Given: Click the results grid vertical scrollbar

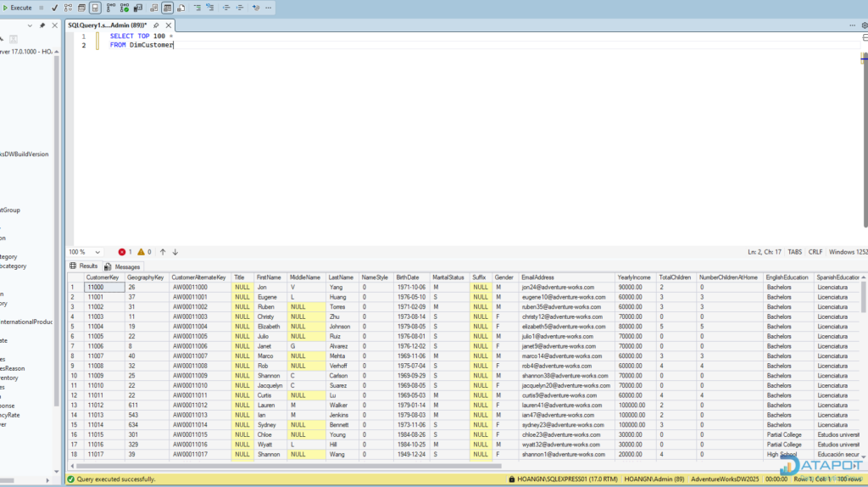Looking at the screenshot, I should pos(863,299).
